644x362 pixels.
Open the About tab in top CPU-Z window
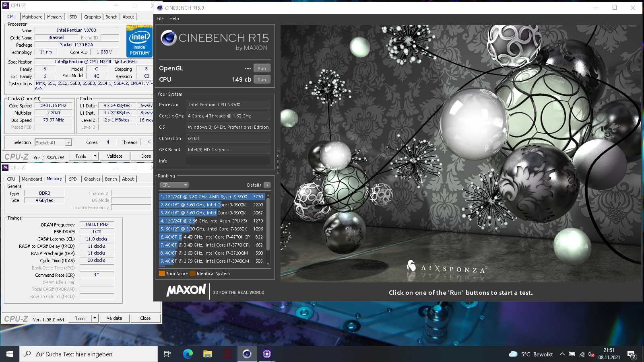tap(128, 17)
